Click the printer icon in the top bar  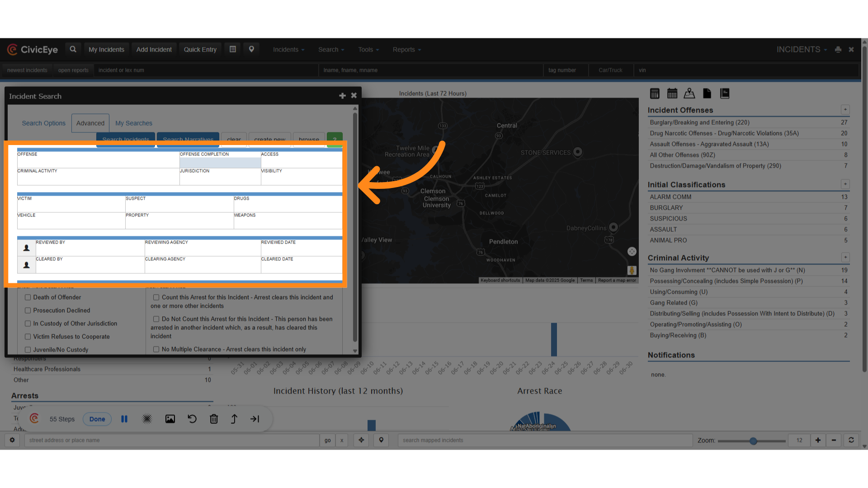click(838, 50)
